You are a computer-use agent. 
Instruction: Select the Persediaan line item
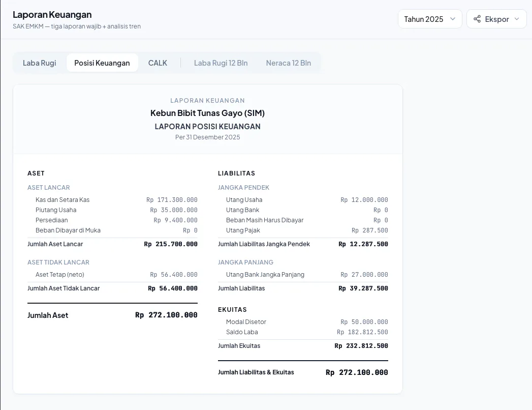(112, 220)
